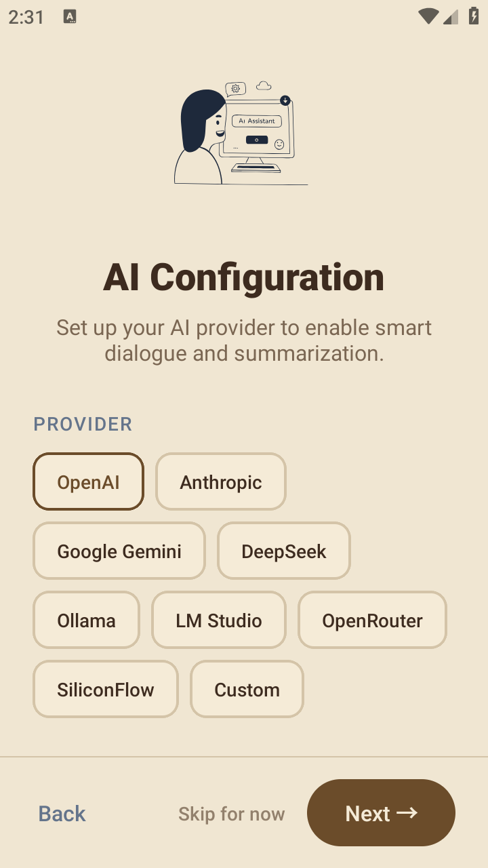
Task: Tap the keyboard input indicator in status bar
Action: 70,17
